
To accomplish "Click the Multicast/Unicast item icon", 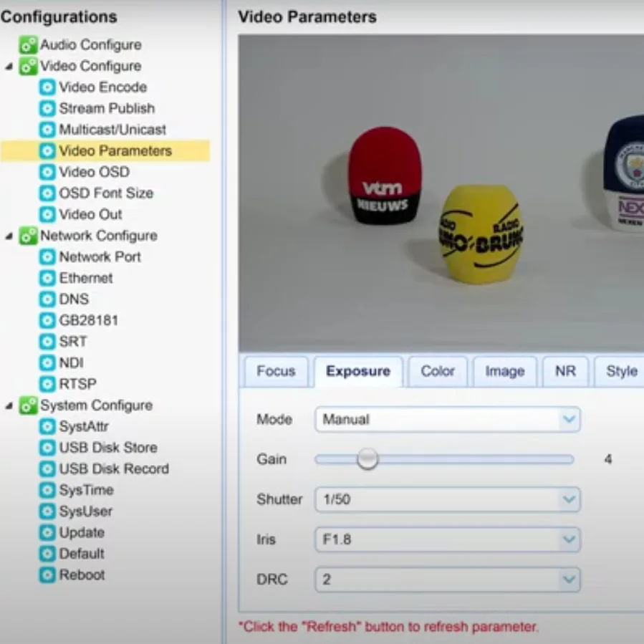I will pyautogui.click(x=47, y=130).
